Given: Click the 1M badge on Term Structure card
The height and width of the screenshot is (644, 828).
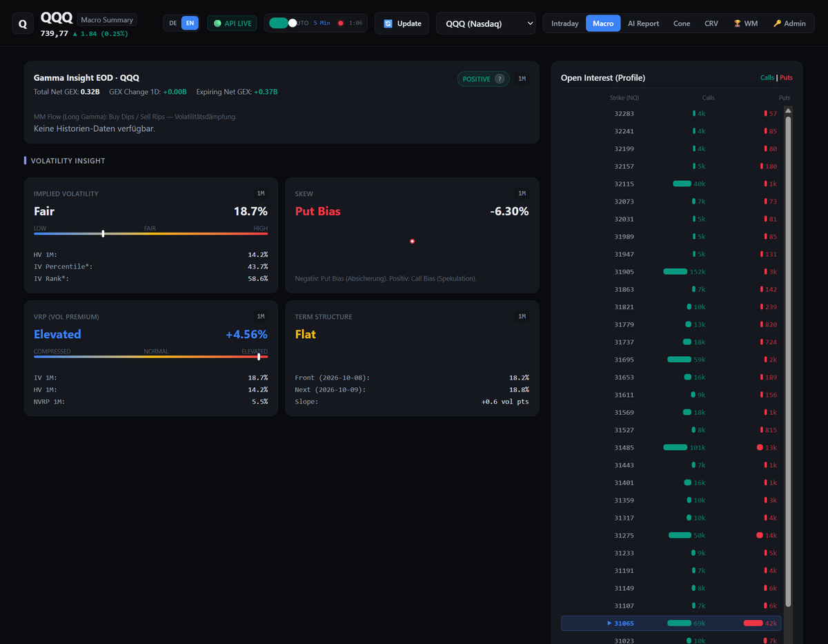Looking at the screenshot, I should tap(522, 316).
